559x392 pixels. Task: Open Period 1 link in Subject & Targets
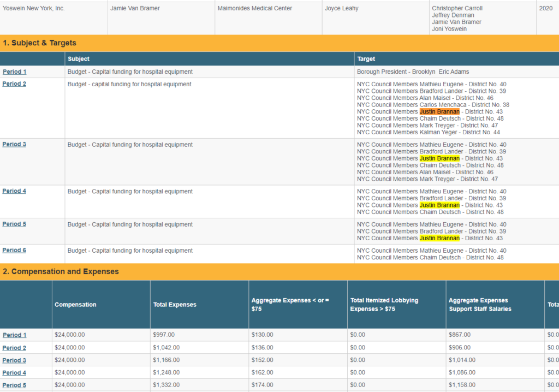tap(15, 72)
